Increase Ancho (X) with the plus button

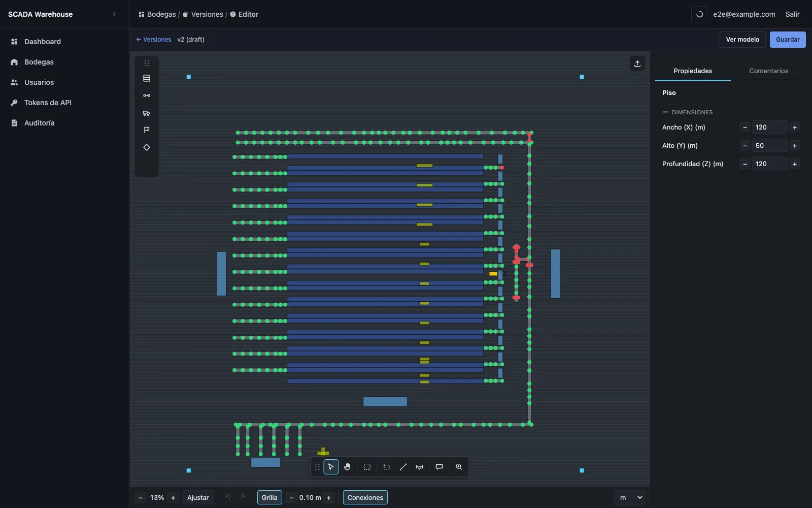pos(795,128)
